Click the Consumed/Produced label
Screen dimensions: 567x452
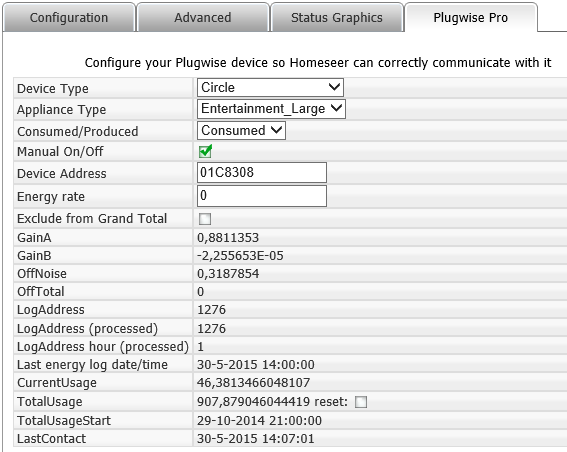(78, 131)
